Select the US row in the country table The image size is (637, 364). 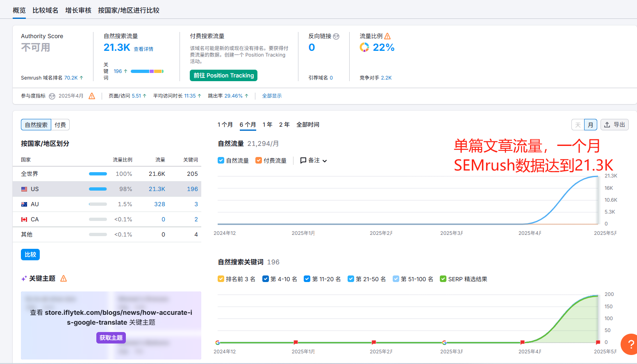point(35,189)
